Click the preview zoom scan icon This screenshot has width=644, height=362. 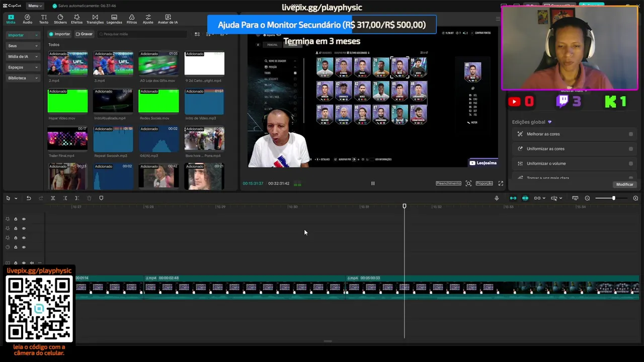click(x=468, y=184)
